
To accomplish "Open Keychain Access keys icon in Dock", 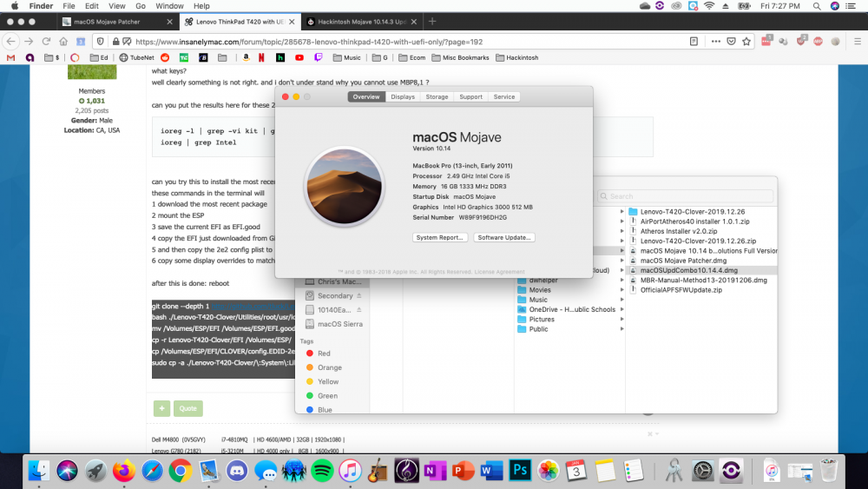I will click(x=674, y=472).
